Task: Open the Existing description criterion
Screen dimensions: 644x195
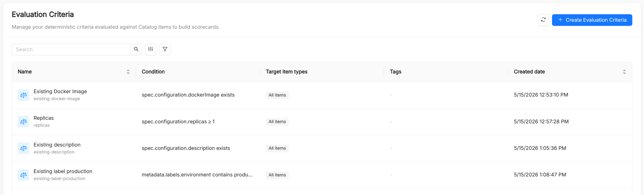Action: [x=57, y=145]
